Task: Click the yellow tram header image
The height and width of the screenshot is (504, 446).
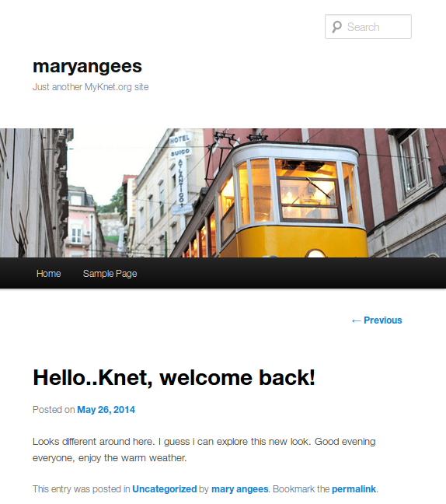Action: (223, 193)
